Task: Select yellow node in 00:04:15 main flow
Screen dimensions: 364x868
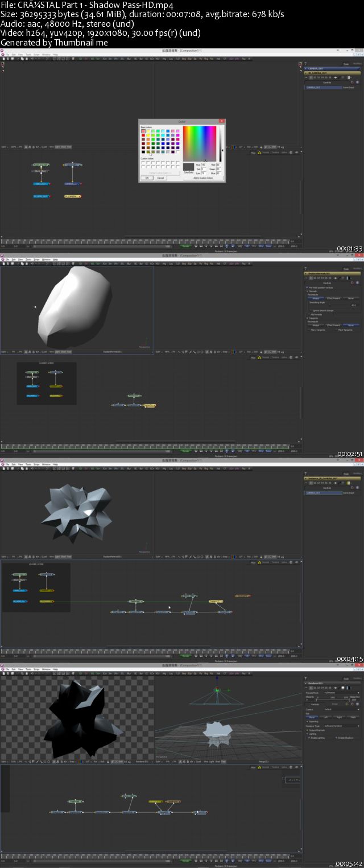Action: click(216, 601)
